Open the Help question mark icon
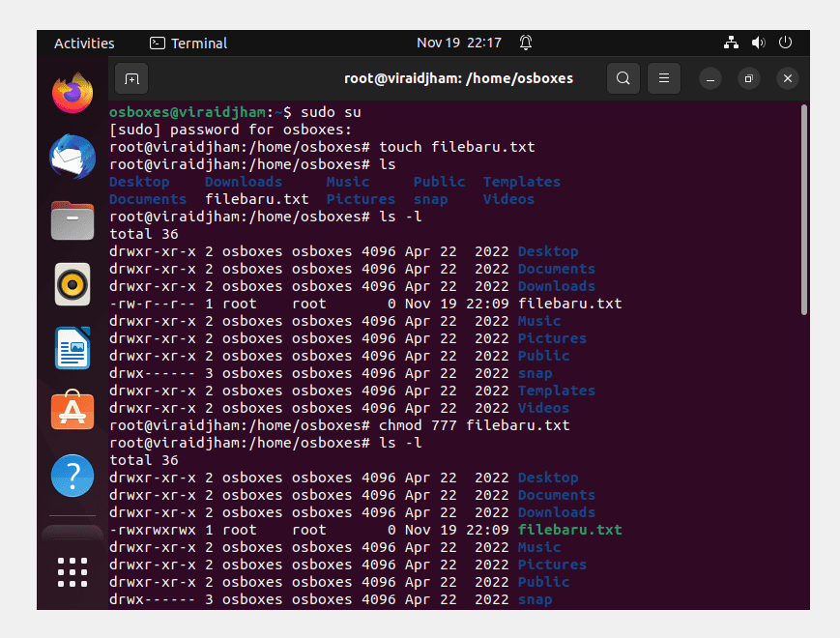840x638 pixels. point(72,476)
